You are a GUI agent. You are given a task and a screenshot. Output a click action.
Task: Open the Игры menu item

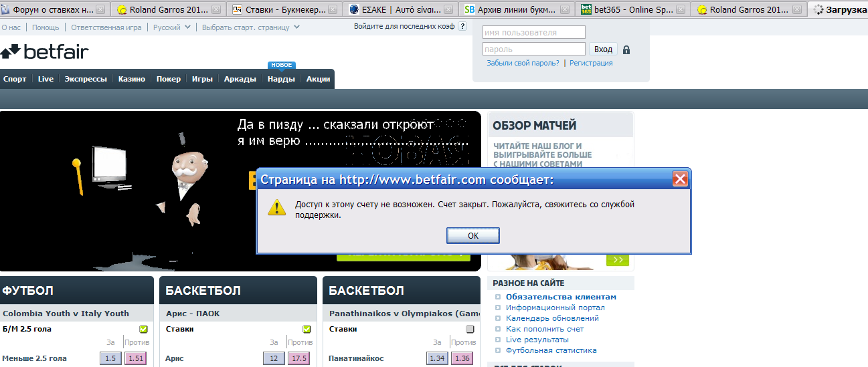[202, 79]
